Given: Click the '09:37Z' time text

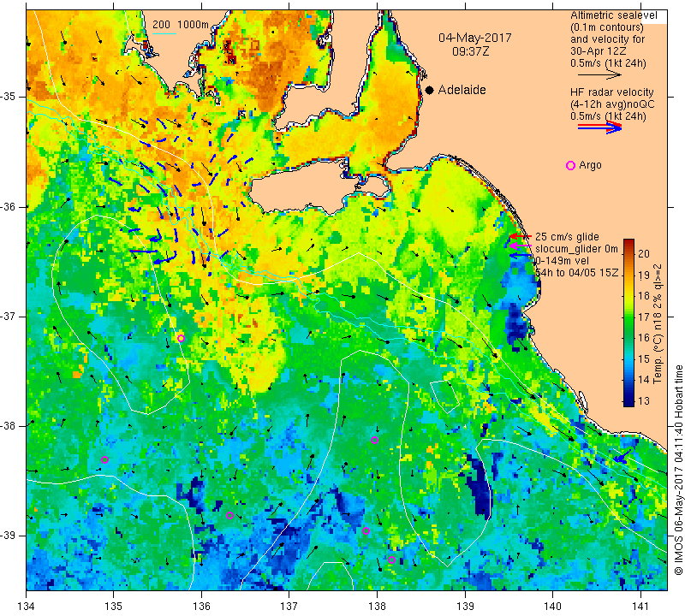Looking at the screenshot, I should pos(470,51).
